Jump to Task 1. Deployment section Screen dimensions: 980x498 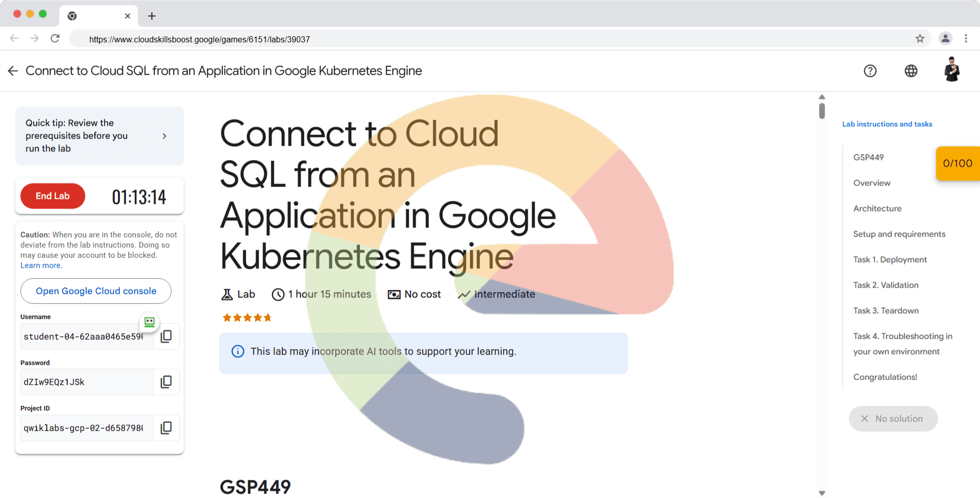click(x=890, y=259)
